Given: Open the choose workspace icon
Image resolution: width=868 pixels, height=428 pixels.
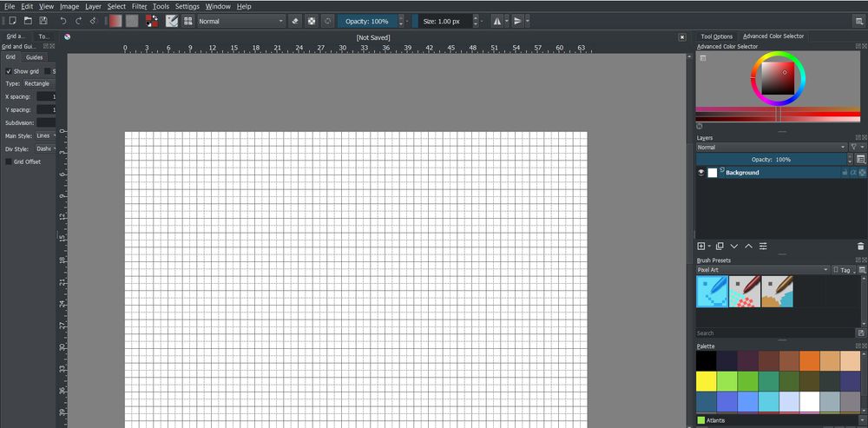Looking at the screenshot, I should click(858, 21).
